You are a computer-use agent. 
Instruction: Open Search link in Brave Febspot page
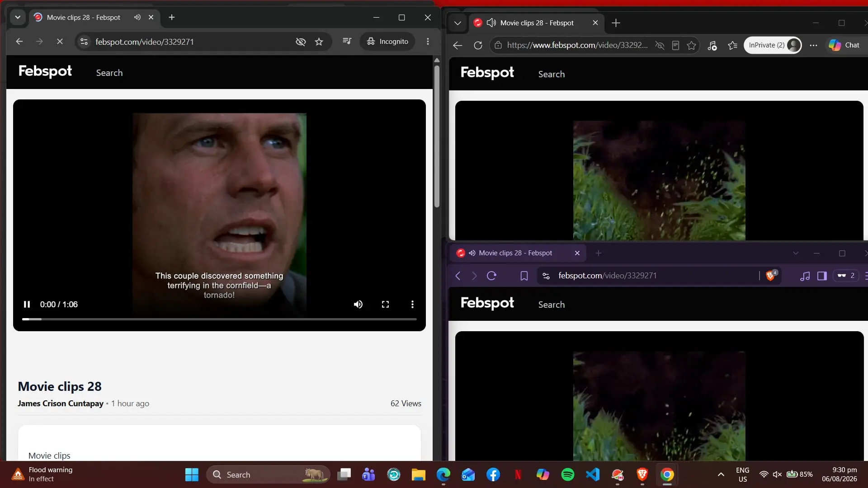pos(552,305)
